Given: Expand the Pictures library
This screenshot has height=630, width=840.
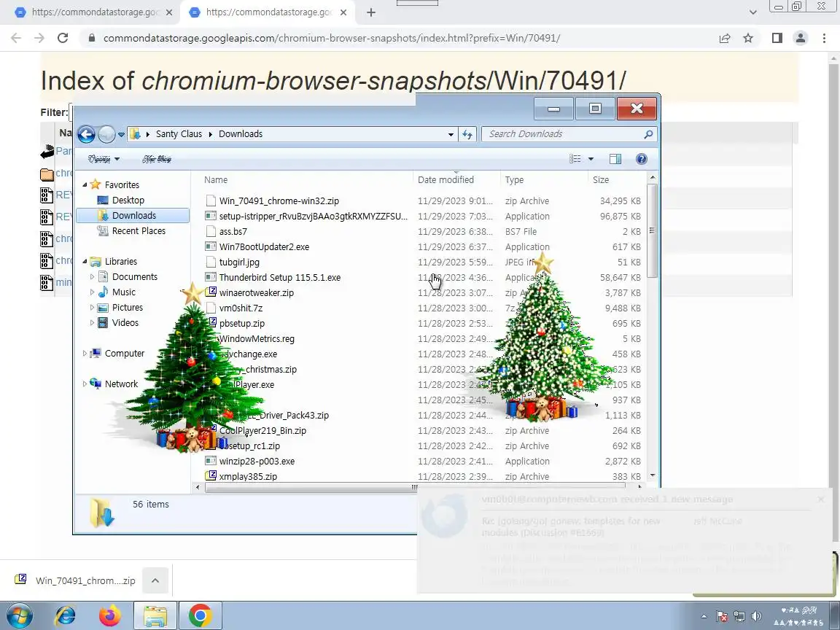Looking at the screenshot, I should [92, 308].
